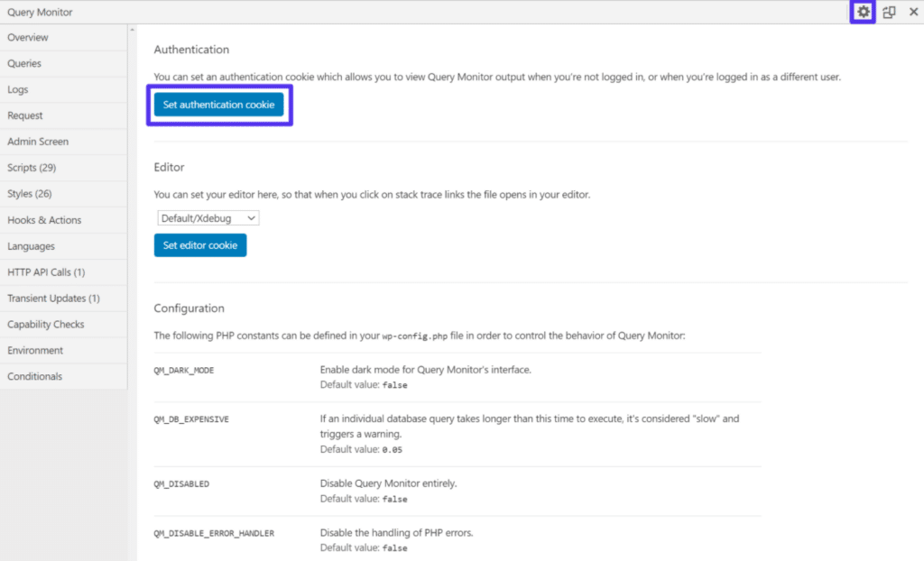Viewport: 924px width, 561px height.
Task: Open Query Monitor settings via the gear icon
Action: pyautogui.click(x=863, y=12)
